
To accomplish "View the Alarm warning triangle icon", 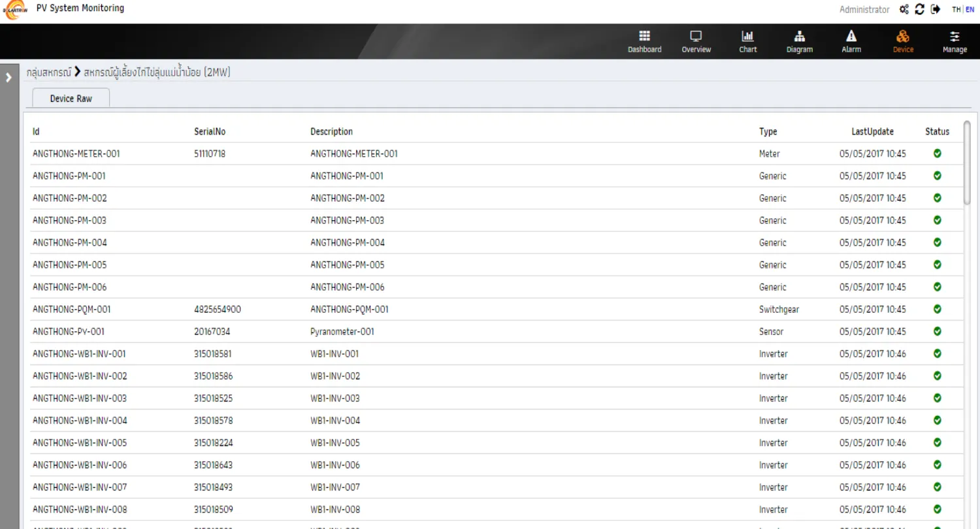I will [851, 36].
